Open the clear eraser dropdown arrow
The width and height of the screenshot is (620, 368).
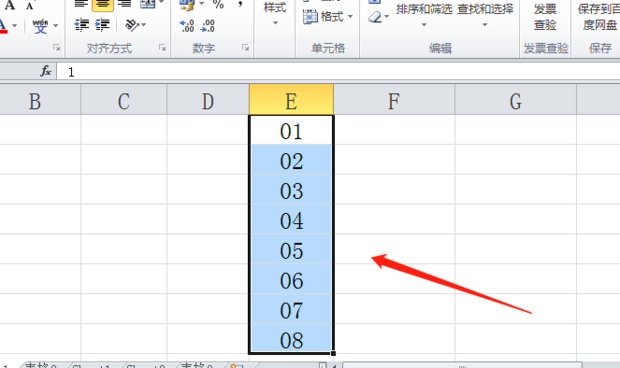pyautogui.click(x=387, y=17)
